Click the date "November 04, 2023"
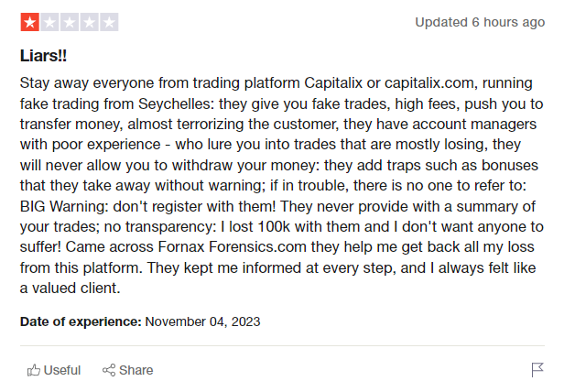 point(202,321)
